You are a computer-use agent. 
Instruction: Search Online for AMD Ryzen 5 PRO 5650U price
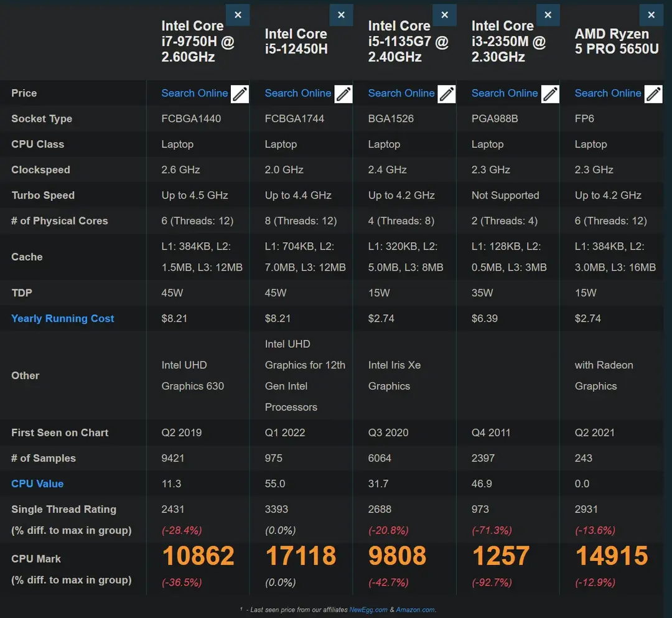608,93
